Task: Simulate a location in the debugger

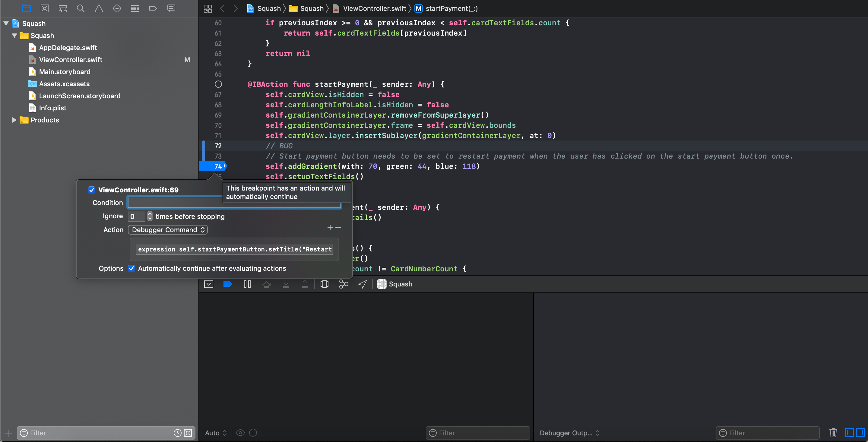Action: pyautogui.click(x=362, y=284)
